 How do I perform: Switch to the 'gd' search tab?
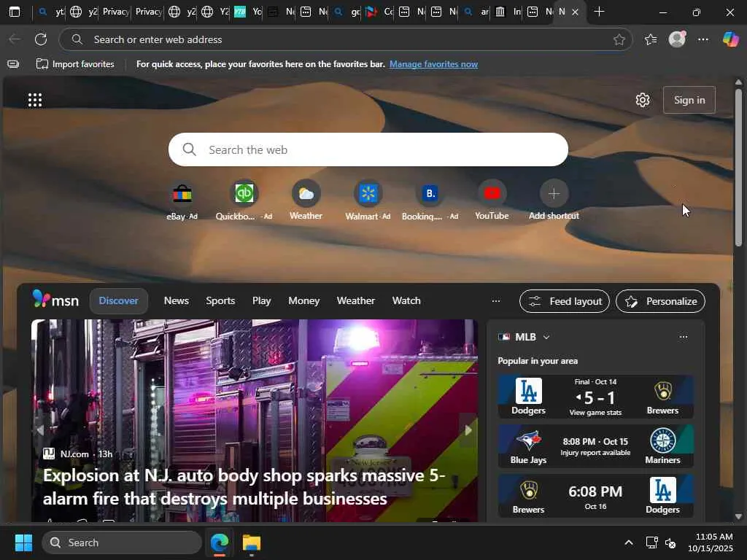point(347,12)
